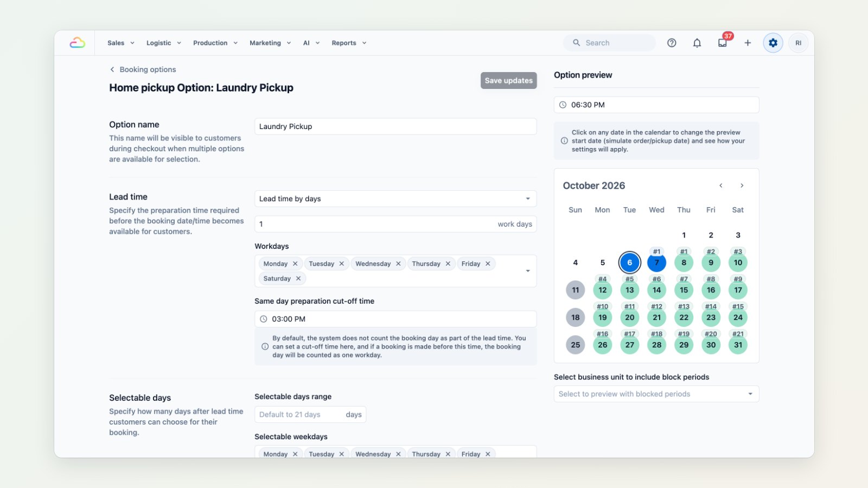This screenshot has width=868, height=488.
Task: Remove Tuesday from Workdays
Action: pos(342,264)
